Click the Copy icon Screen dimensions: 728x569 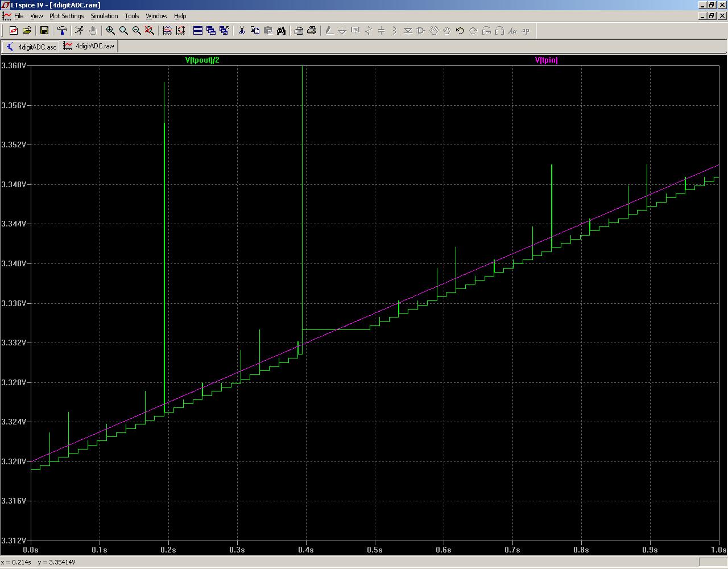[255, 31]
